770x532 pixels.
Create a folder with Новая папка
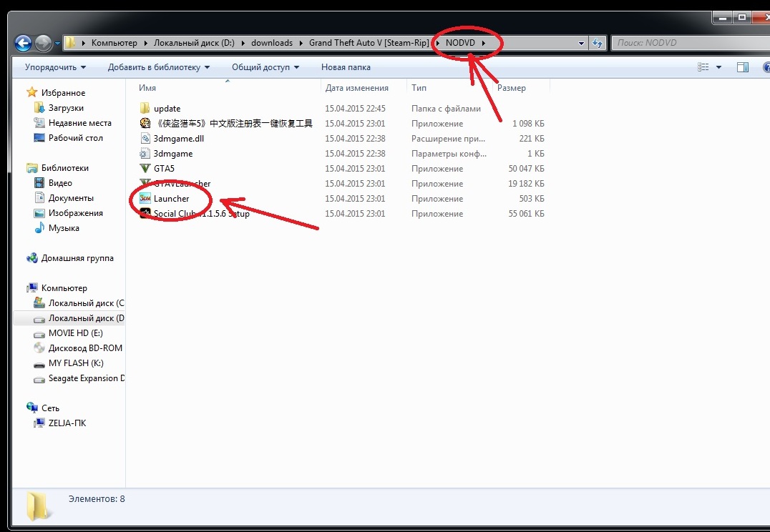click(346, 67)
